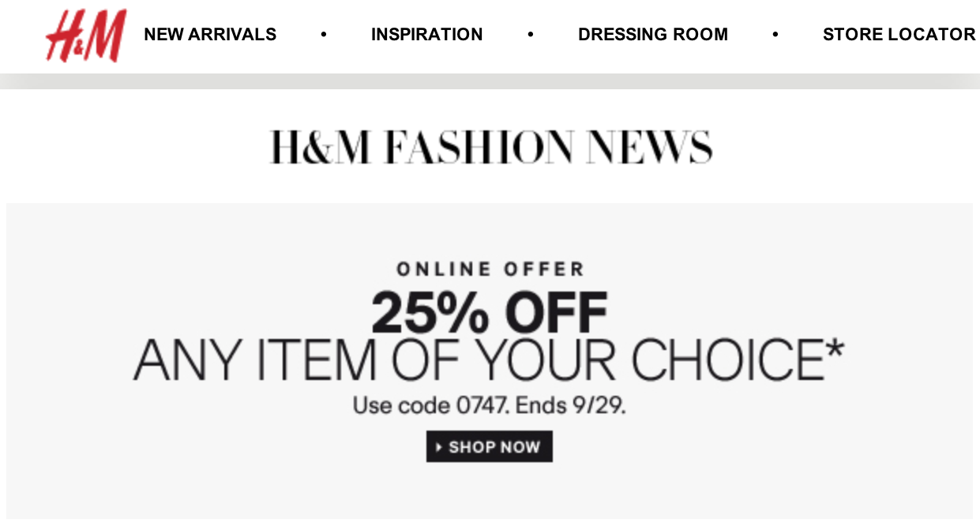The width and height of the screenshot is (980, 527).
Task: Click the H&M Fashion News heading
Action: [490, 147]
